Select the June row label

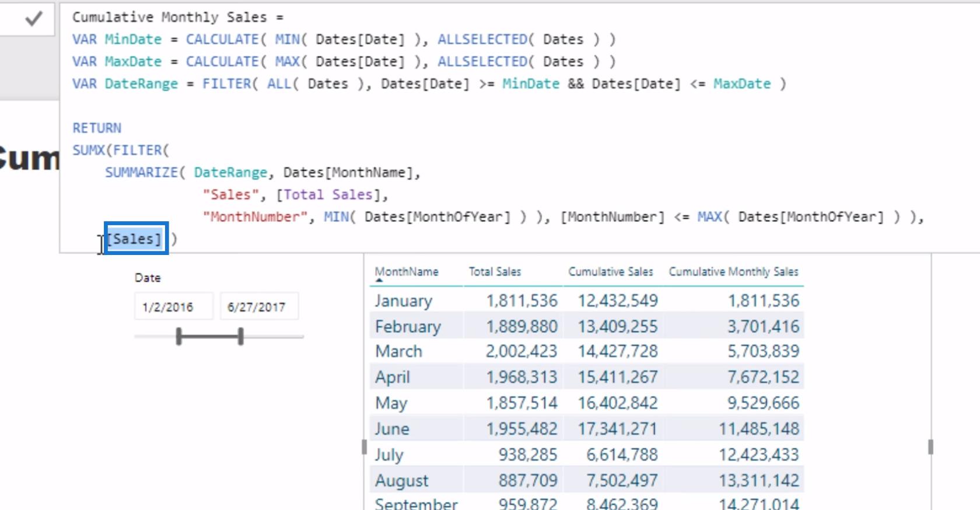[x=392, y=429]
